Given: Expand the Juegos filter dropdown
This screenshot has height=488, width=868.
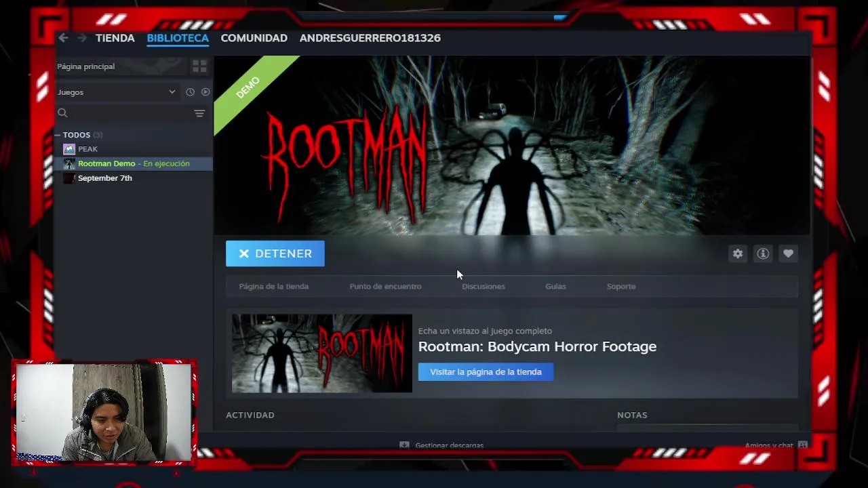Looking at the screenshot, I should tap(116, 92).
